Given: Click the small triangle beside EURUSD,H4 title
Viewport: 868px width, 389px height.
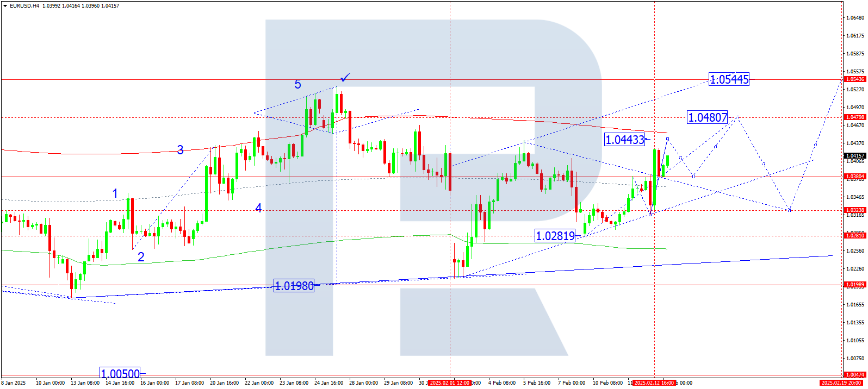Looking at the screenshot, I should click(5, 5).
